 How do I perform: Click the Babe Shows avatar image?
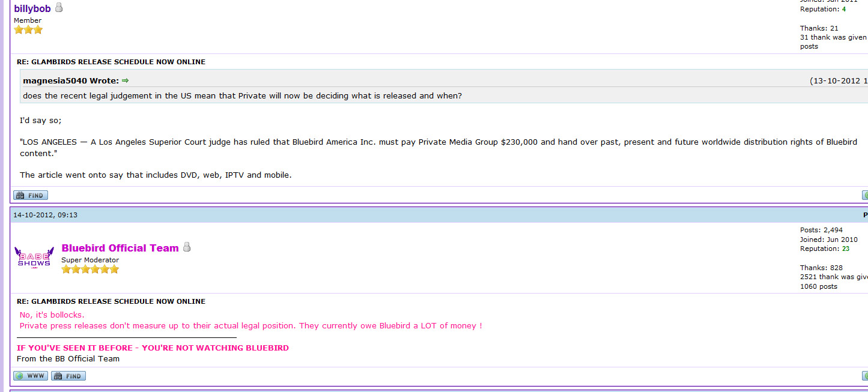point(34,258)
